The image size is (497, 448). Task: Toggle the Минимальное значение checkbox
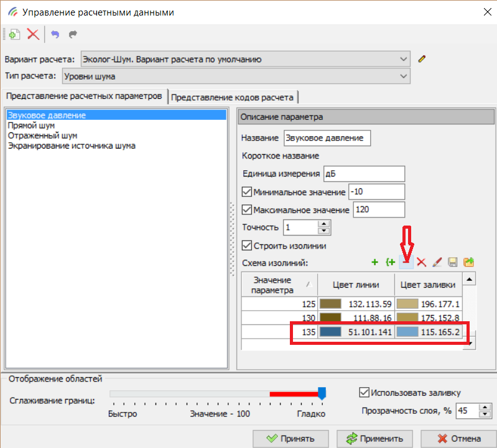pos(247,192)
